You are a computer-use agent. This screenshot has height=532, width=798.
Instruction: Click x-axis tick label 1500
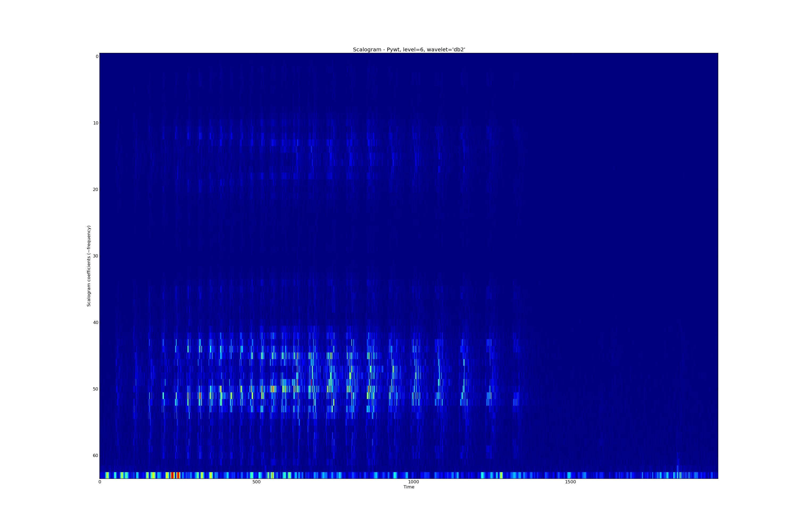click(x=570, y=482)
